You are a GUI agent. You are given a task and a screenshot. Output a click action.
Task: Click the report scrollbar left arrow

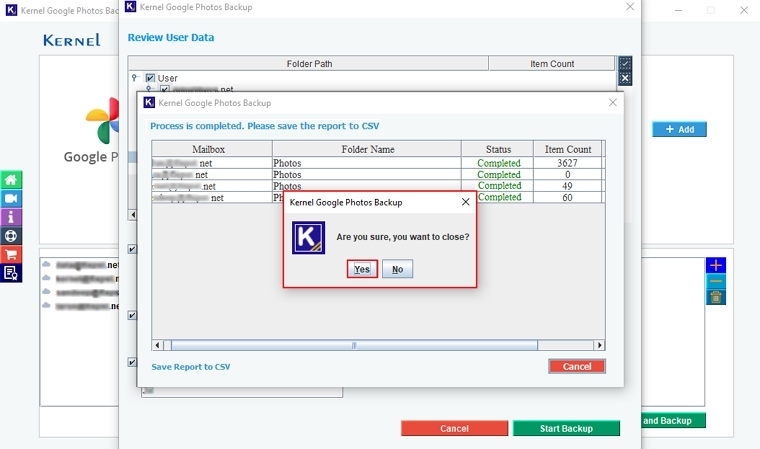tap(157, 345)
